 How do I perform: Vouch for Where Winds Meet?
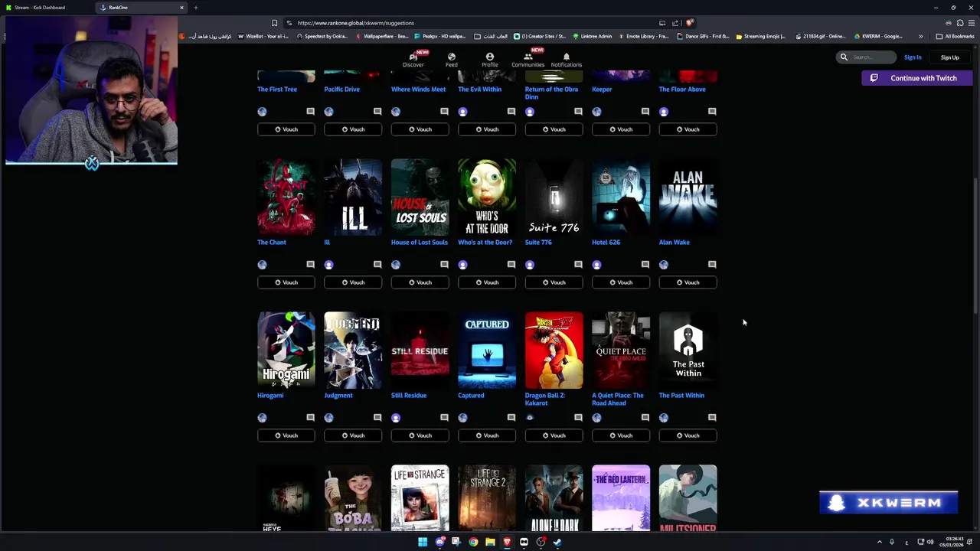420,129
